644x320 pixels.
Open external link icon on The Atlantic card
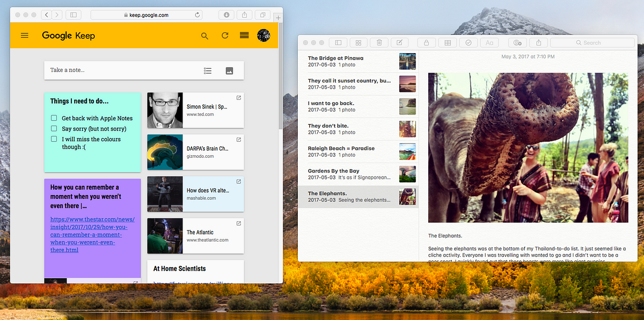[239, 223]
